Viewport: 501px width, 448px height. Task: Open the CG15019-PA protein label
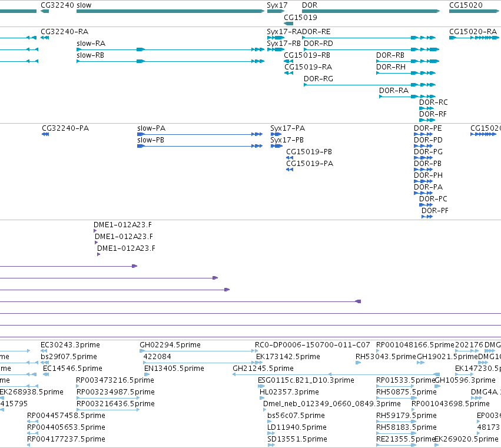[310, 164]
